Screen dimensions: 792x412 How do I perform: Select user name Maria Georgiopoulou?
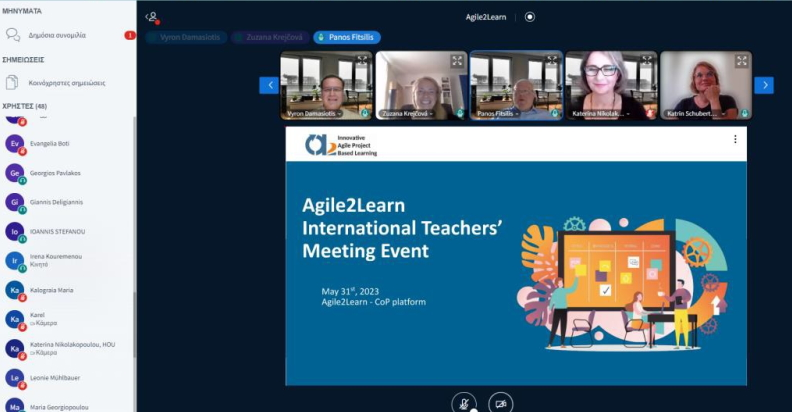(x=59, y=407)
